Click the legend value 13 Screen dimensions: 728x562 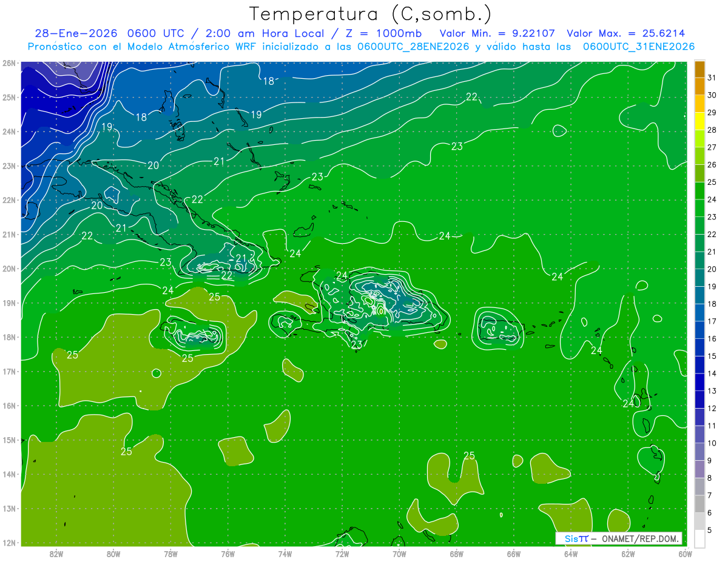712,391
